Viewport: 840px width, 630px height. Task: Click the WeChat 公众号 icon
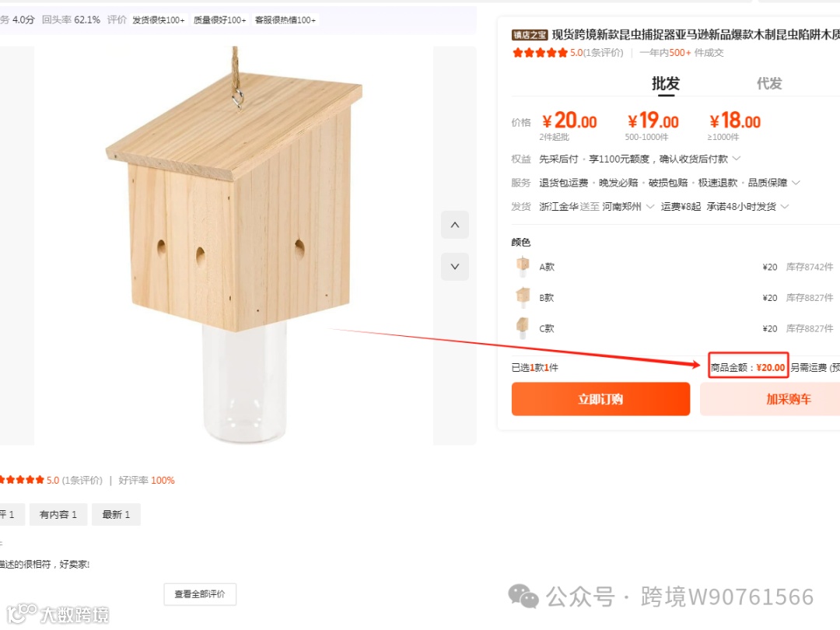[523, 597]
